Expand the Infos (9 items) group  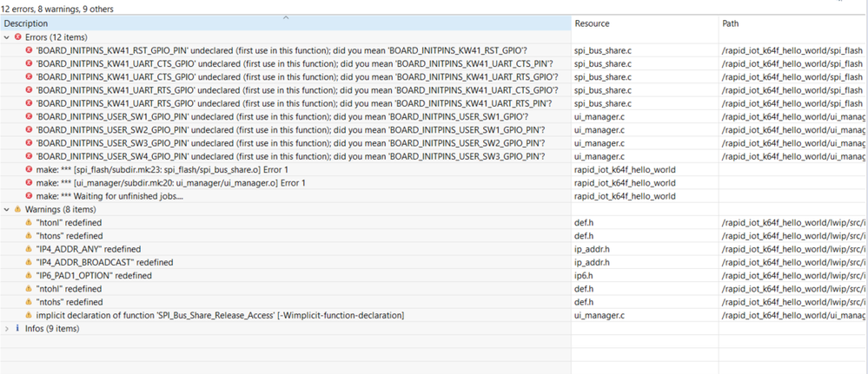(7, 328)
